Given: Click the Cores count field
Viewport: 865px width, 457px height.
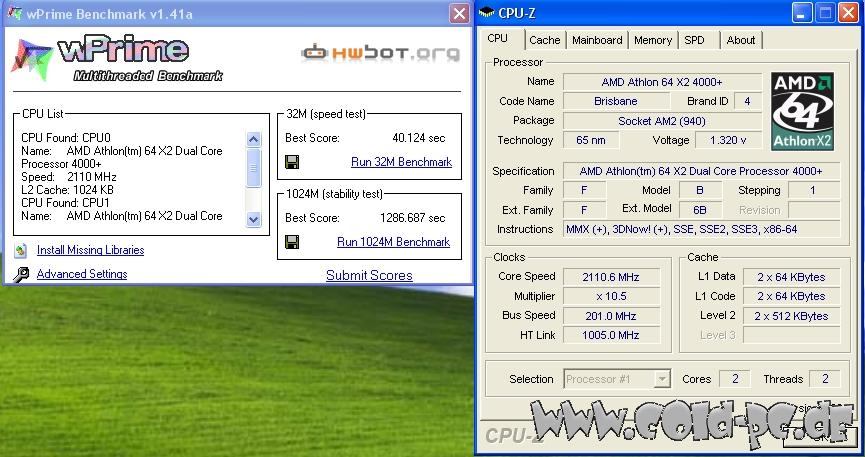Looking at the screenshot, I should [x=735, y=379].
